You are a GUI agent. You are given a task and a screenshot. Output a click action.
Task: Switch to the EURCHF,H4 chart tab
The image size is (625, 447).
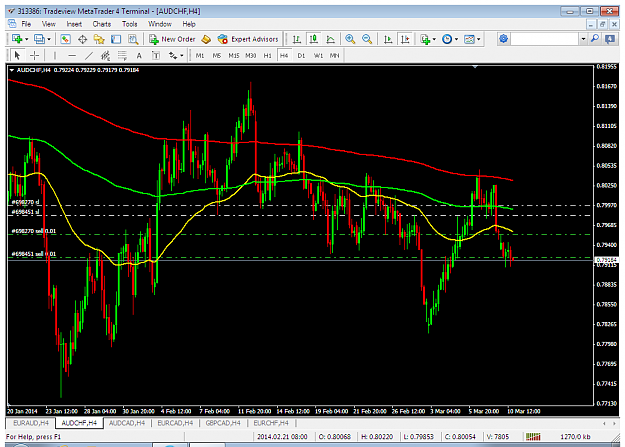(271, 423)
